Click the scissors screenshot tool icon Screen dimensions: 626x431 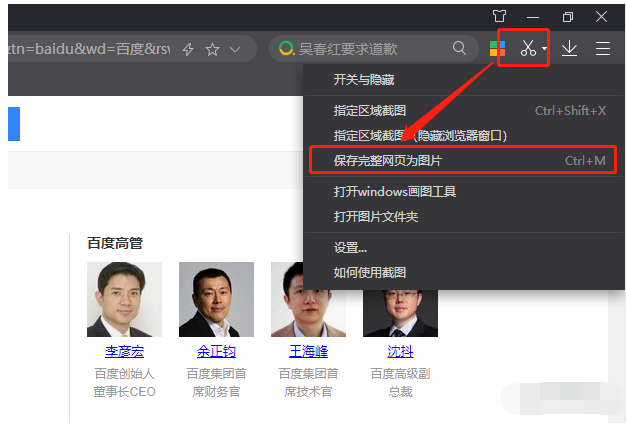(x=527, y=48)
